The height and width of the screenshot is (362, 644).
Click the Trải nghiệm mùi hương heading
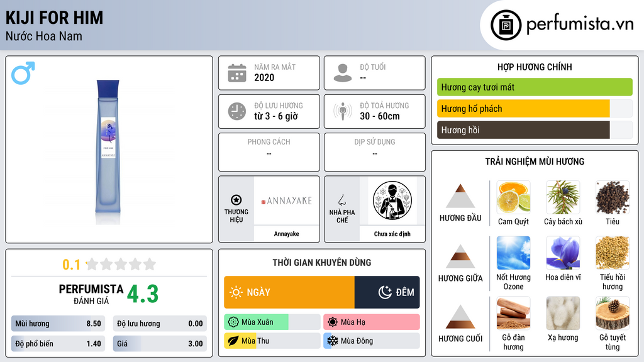pos(535,162)
